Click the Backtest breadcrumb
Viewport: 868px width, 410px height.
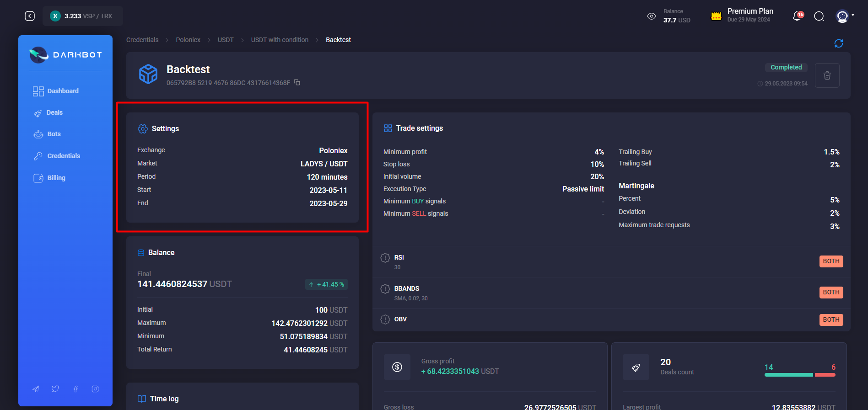tap(338, 40)
